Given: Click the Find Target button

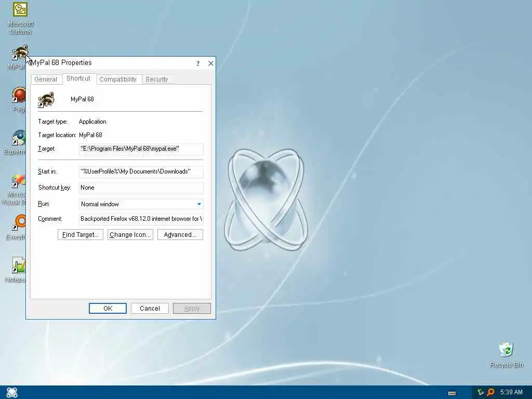Looking at the screenshot, I should pos(81,235).
